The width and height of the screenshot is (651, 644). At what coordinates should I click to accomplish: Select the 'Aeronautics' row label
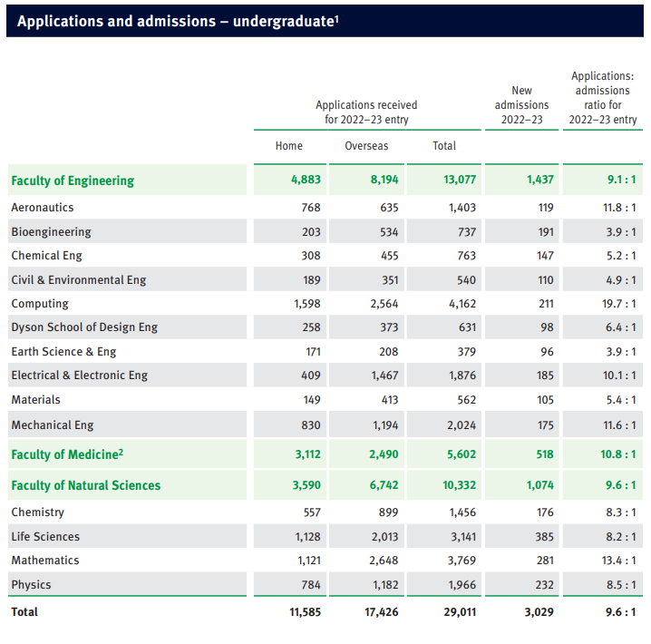click(x=43, y=207)
